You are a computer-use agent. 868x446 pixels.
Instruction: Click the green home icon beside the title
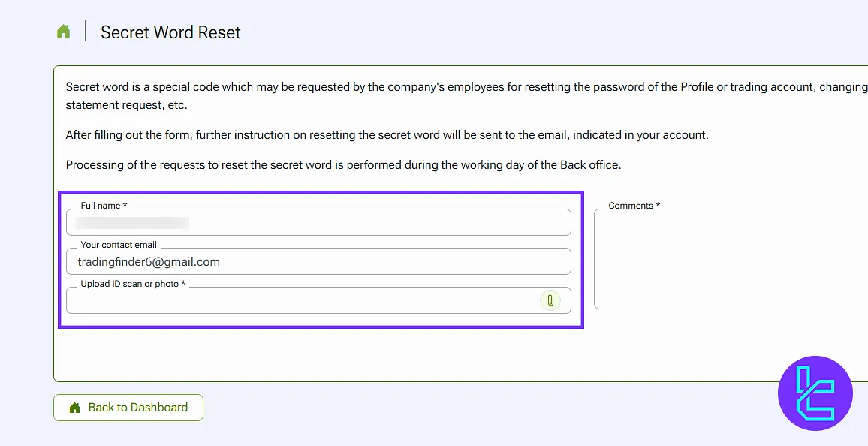pyautogui.click(x=64, y=32)
